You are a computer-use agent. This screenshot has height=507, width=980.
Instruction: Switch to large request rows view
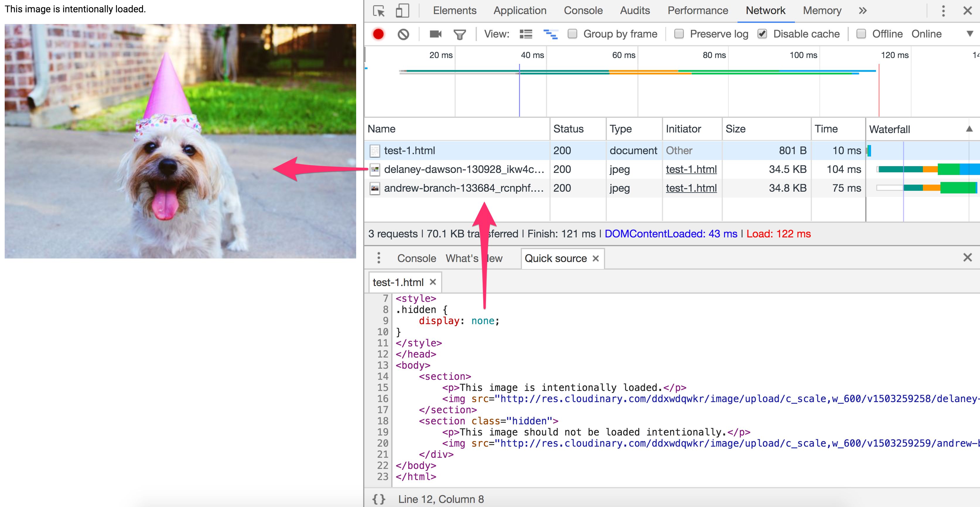526,34
